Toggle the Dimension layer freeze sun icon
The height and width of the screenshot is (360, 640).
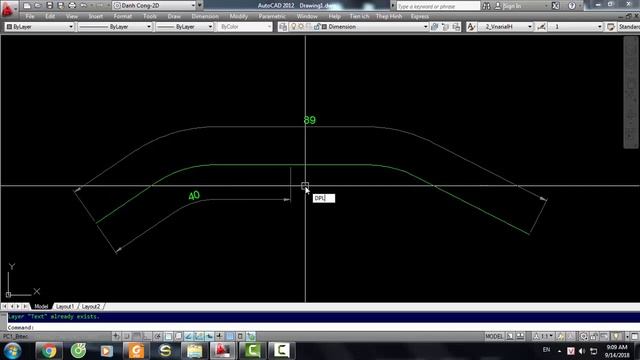301,27
